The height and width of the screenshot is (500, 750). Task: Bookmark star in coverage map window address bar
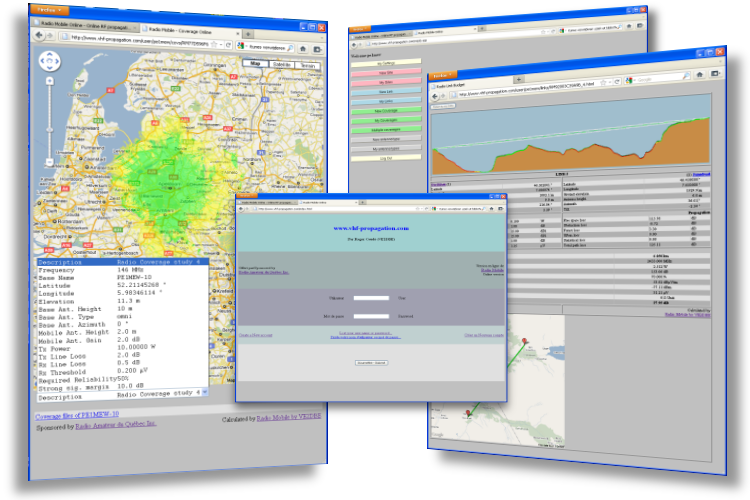(x=215, y=44)
